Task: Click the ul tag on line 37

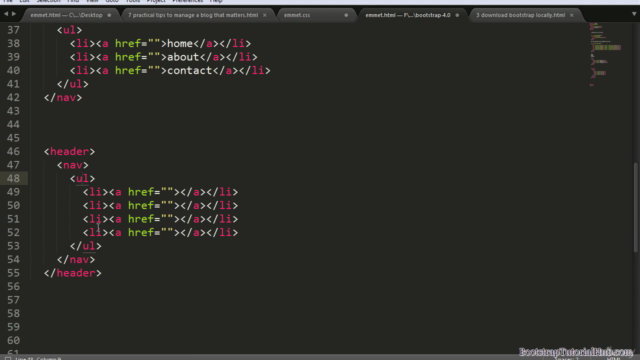Action: coord(69,30)
